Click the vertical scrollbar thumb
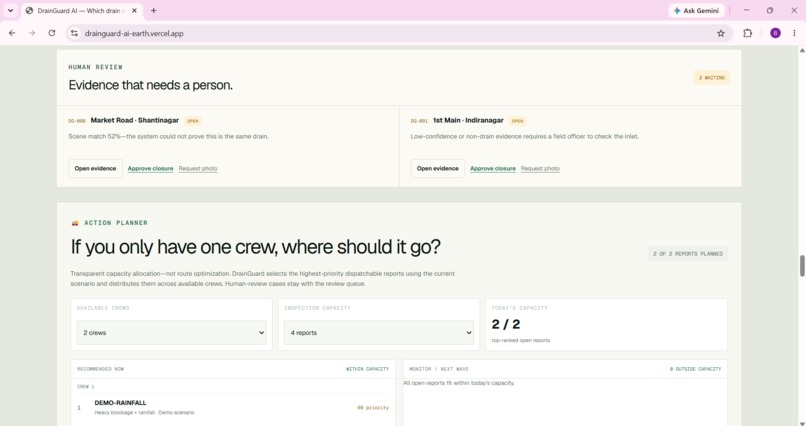 [801, 266]
